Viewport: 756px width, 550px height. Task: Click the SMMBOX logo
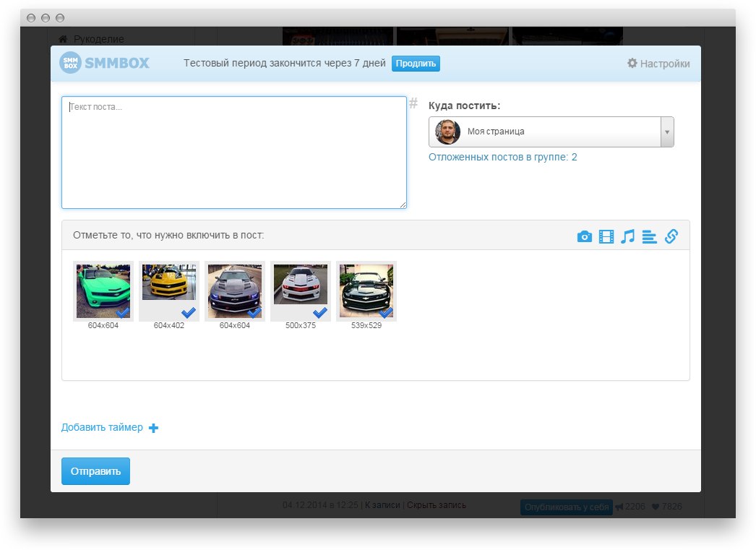coord(105,64)
